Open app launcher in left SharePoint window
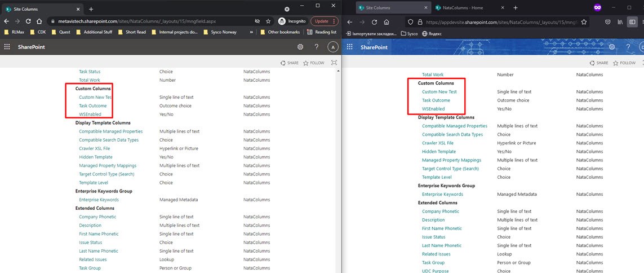This screenshot has width=644, height=273. 7,47
